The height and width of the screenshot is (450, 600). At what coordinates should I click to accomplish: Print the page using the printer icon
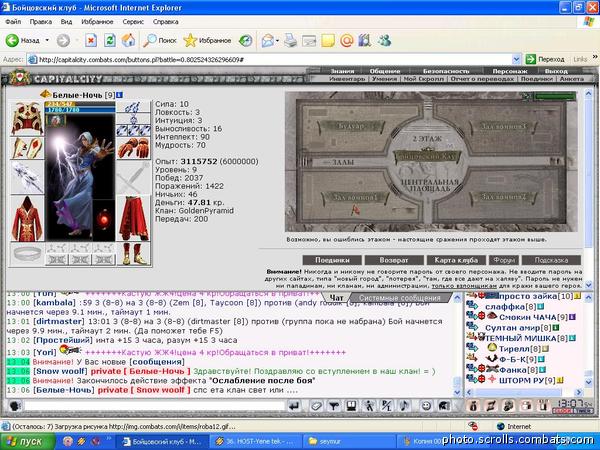tap(291, 40)
